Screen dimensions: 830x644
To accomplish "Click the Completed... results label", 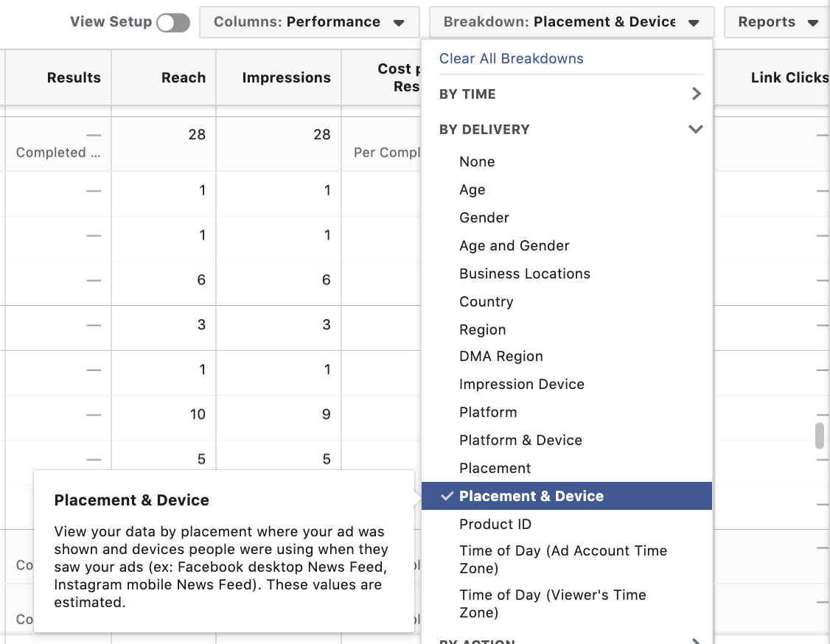I will click(57, 153).
